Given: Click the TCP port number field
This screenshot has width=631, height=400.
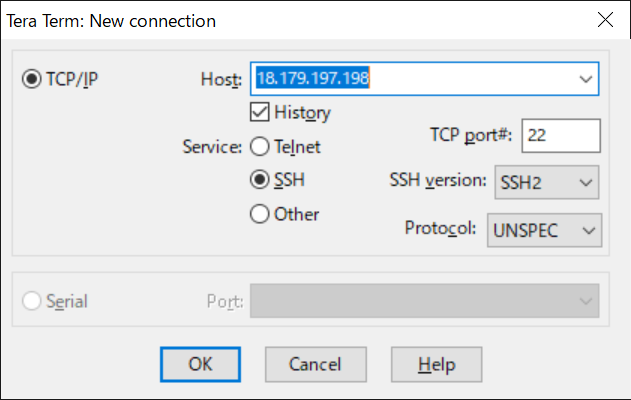Looking at the screenshot, I should click(x=561, y=136).
